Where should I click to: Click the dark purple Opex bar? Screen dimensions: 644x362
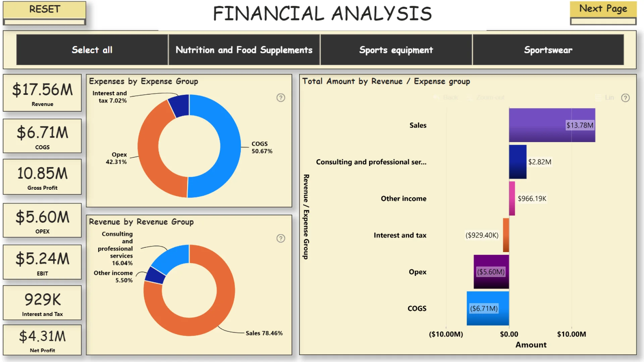click(491, 271)
